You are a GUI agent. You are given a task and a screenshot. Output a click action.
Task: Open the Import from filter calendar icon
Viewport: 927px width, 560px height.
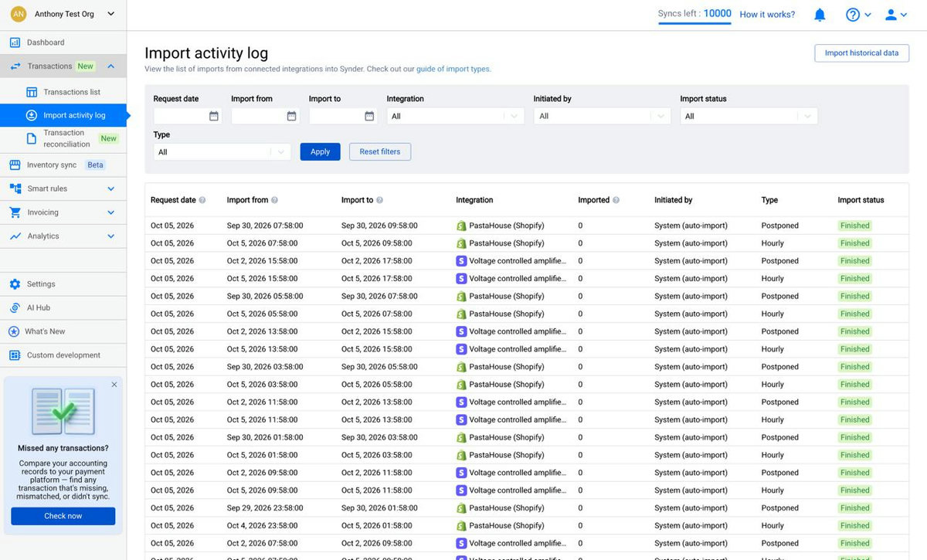292,116
